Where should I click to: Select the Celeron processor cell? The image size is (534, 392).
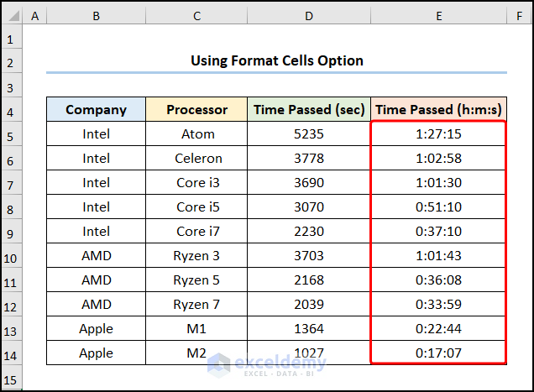pyautogui.click(x=197, y=159)
